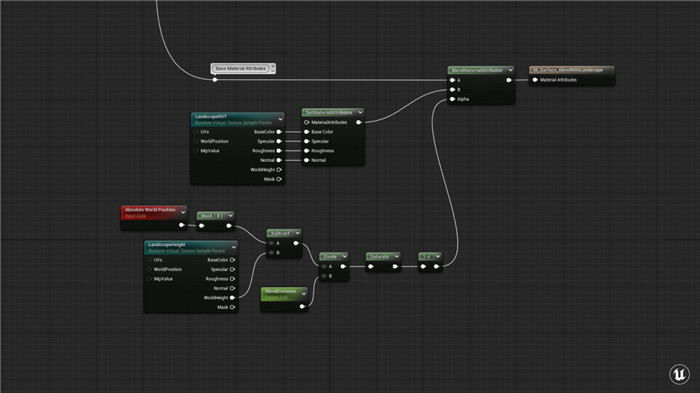
Task: Collapse the LandscapeRVT node with its chevron
Action: tap(280, 119)
